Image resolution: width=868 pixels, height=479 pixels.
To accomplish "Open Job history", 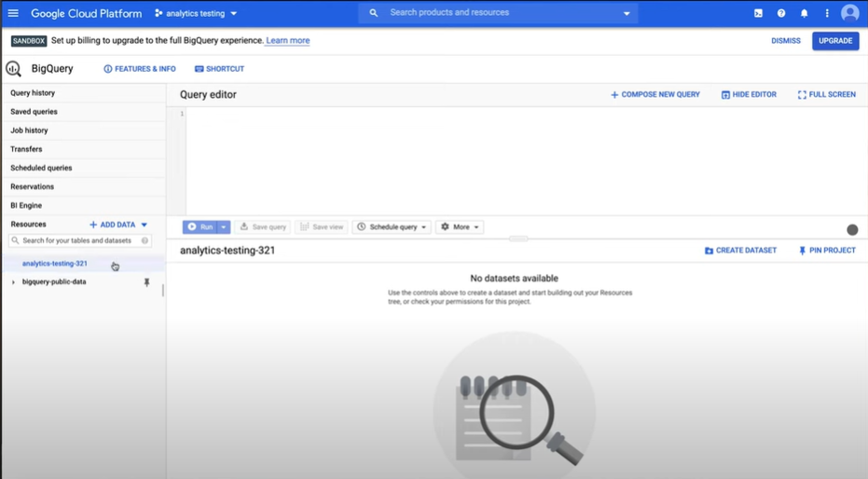I will pos(84,130).
